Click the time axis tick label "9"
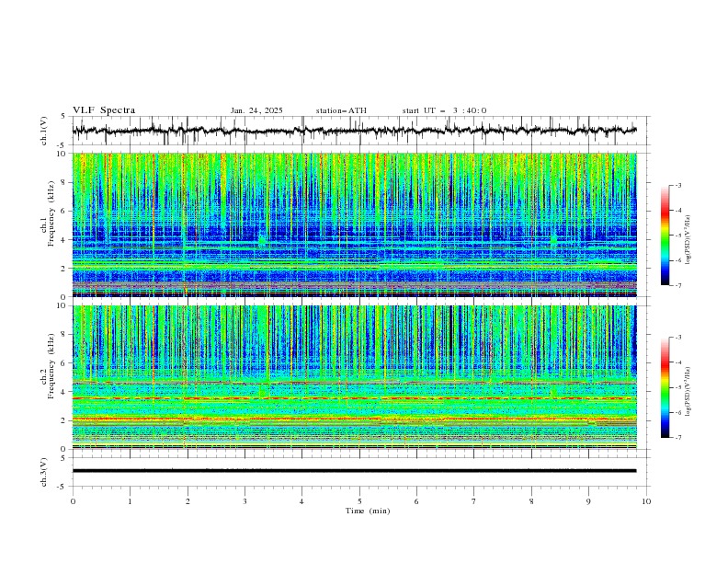This screenshot has height=563, width=728. pyautogui.click(x=588, y=501)
